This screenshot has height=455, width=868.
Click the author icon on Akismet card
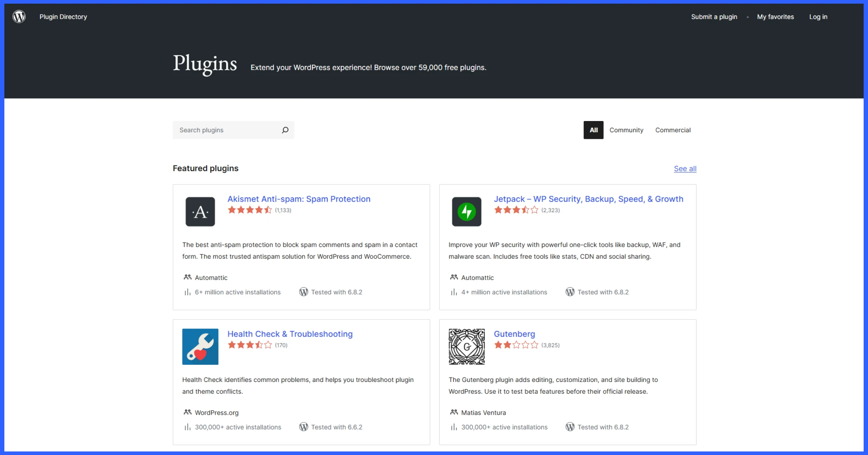point(188,277)
